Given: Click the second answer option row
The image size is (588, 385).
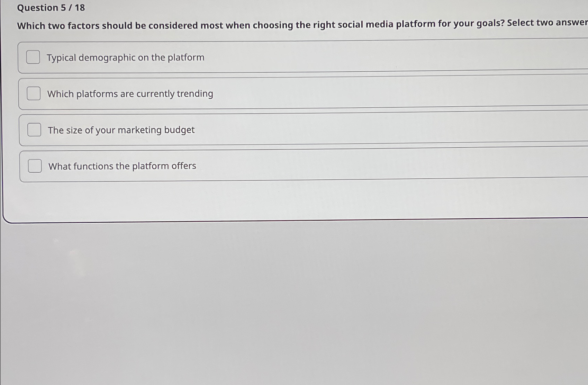Looking at the screenshot, I should [208, 93].
